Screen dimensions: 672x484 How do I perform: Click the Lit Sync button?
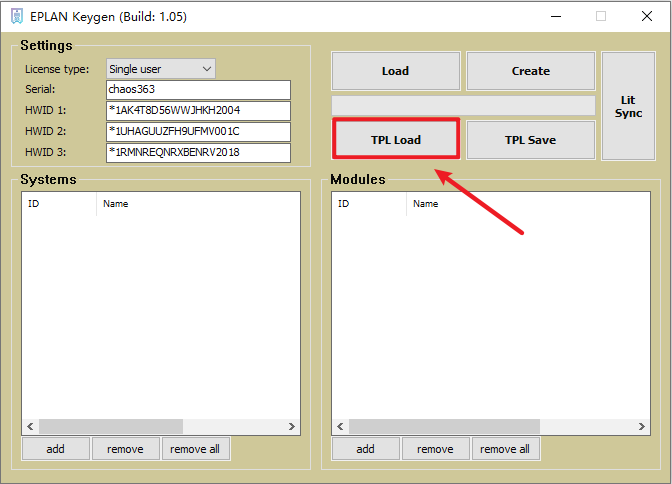pyautogui.click(x=628, y=106)
